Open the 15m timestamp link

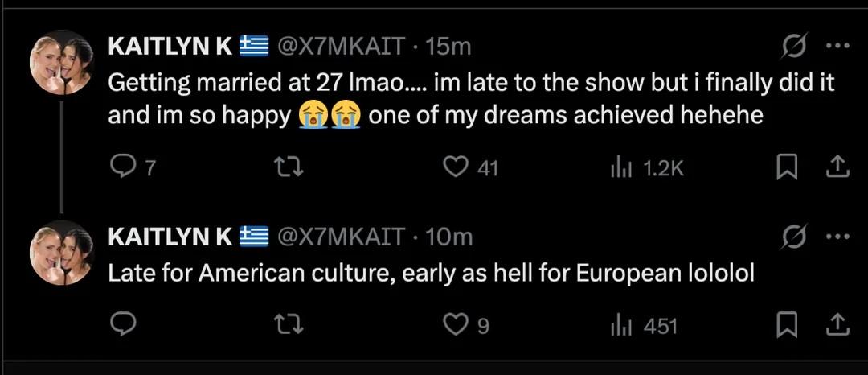pyautogui.click(x=448, y=47)
